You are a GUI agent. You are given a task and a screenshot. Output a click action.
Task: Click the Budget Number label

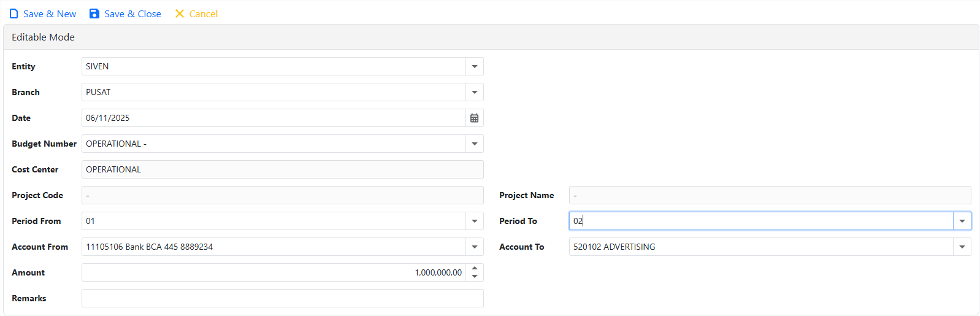44,144
